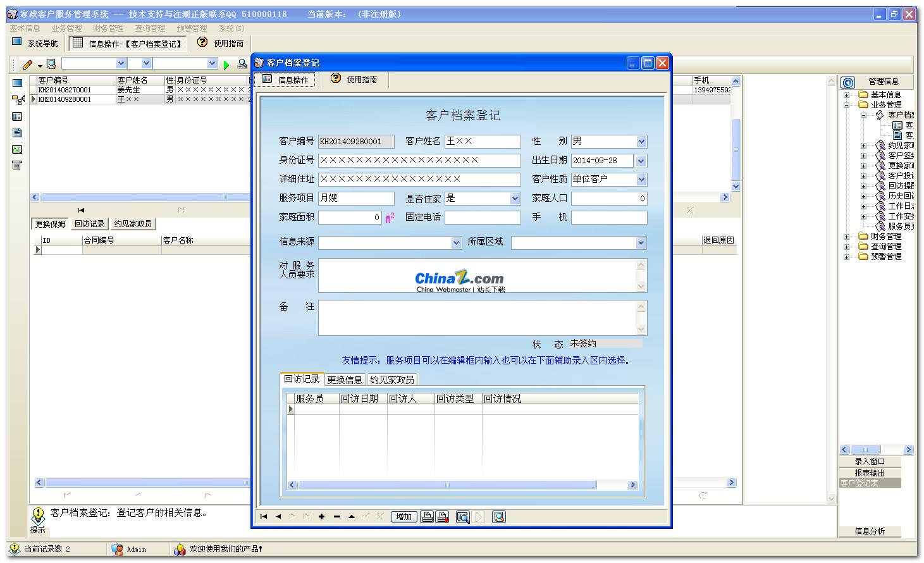The height and width of the screenshot is (563, 924).
Task: Expand the 基本信息 tree node
Action: click(847, 95)
